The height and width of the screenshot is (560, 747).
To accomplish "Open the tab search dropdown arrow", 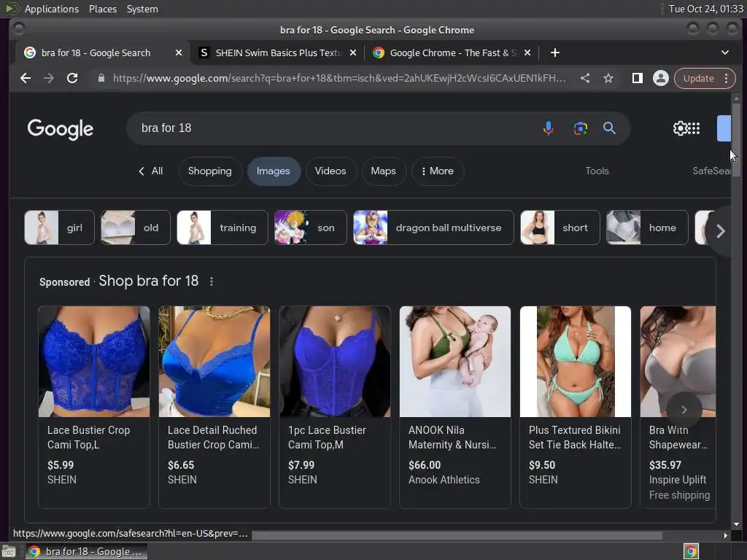I will (x=725, y=52).
